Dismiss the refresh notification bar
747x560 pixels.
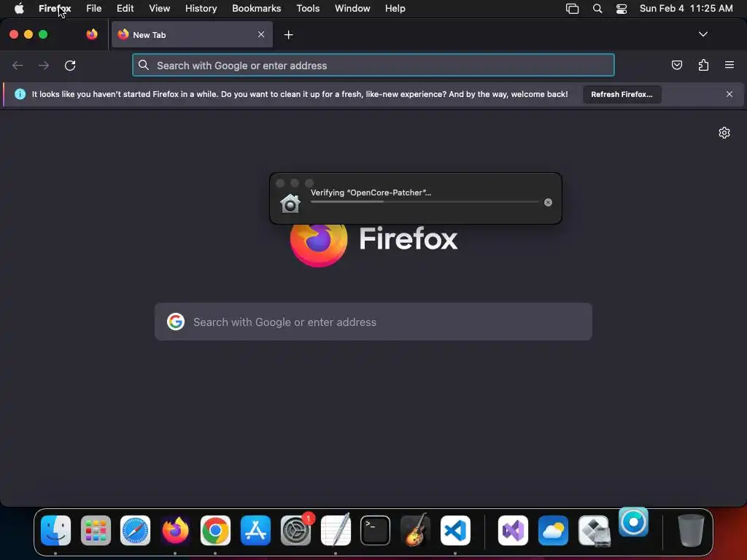click(729, 94)
